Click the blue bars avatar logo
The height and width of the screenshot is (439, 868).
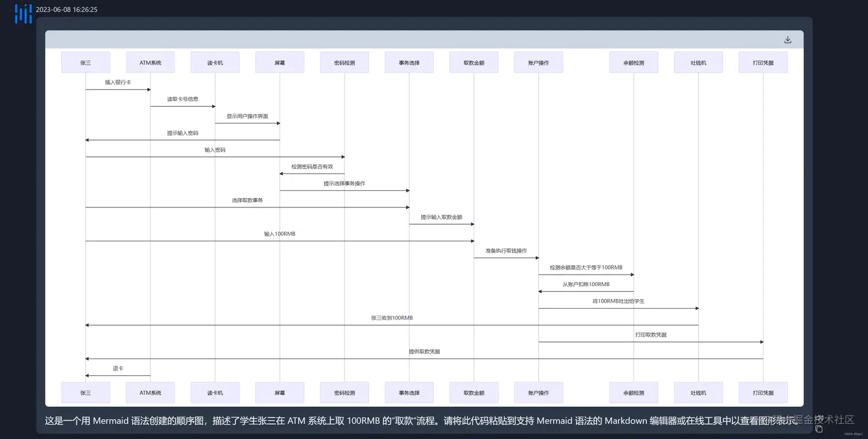click(23, 13)
